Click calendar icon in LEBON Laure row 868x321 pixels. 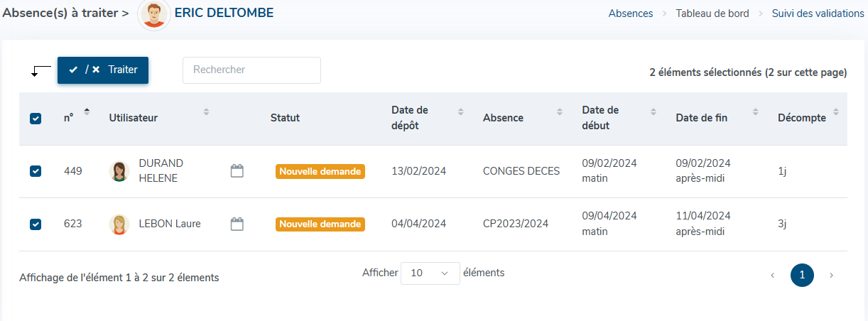pyautogui.click(x=237, y=224)
